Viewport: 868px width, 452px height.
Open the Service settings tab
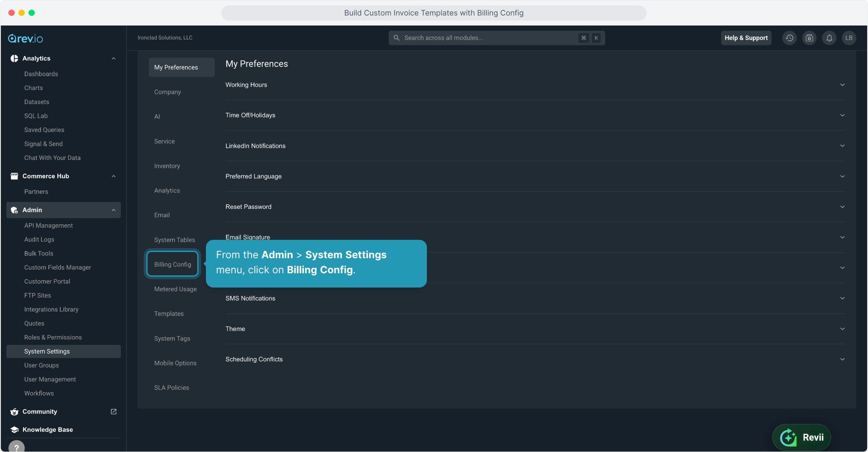coord(164,141)
